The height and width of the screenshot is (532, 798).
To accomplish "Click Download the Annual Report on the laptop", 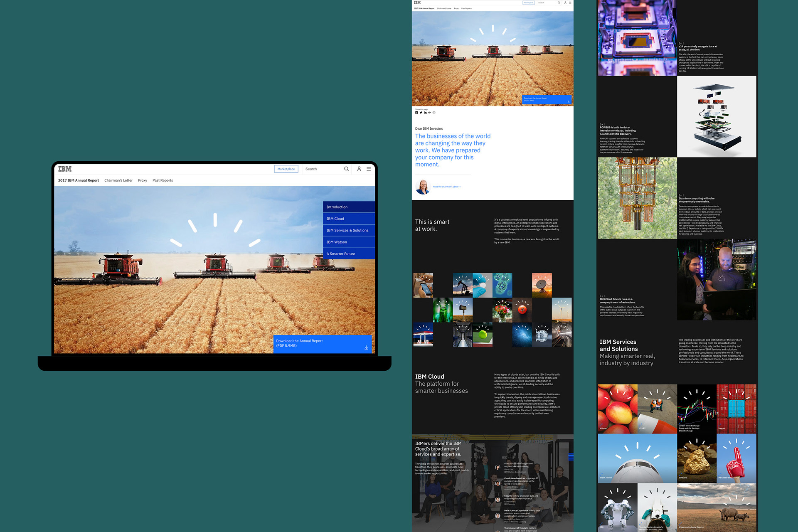I will (x=322, y=344).
